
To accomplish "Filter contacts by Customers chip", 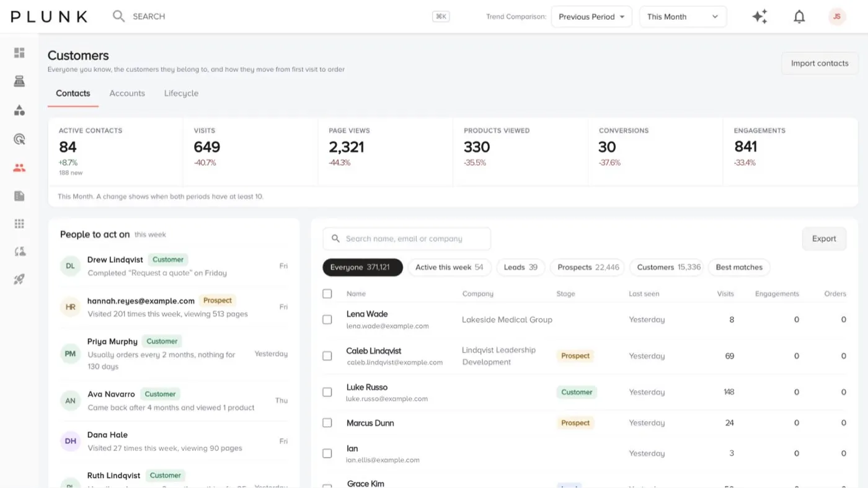I will (x=668, y=267).
